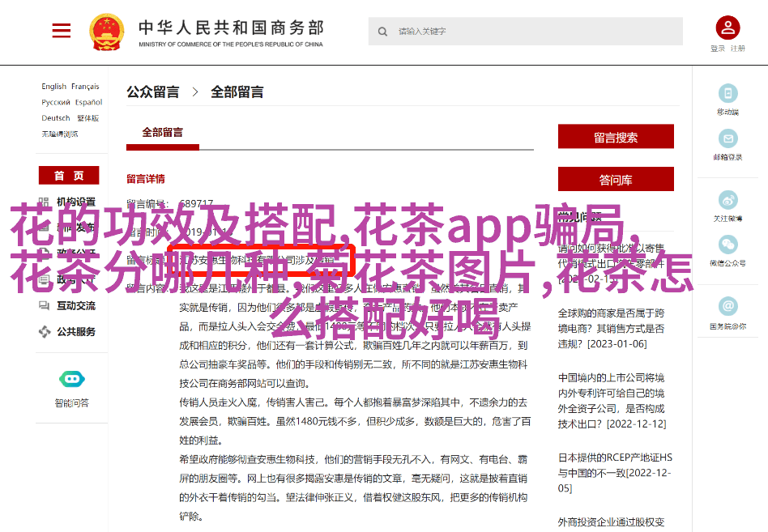Open the 智能问答 chatbot icon
The height and width of the screenshot is (532, 768).
pos(71,379)
